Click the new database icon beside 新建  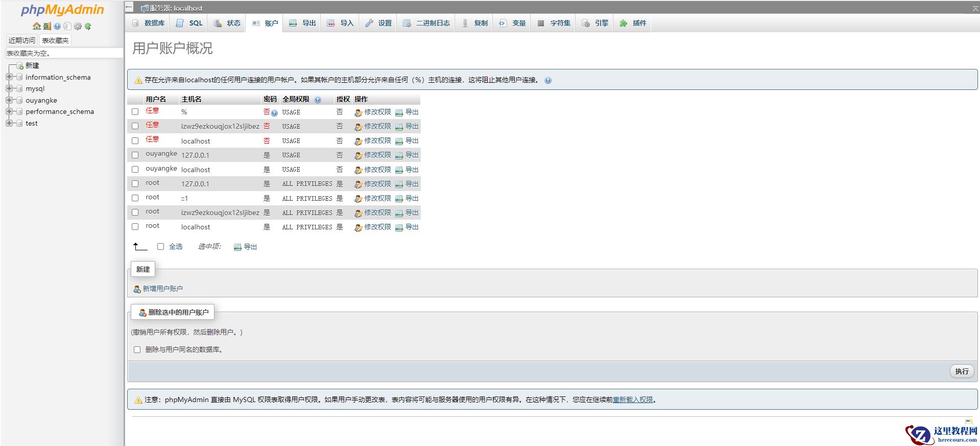(x=20, y=66)
